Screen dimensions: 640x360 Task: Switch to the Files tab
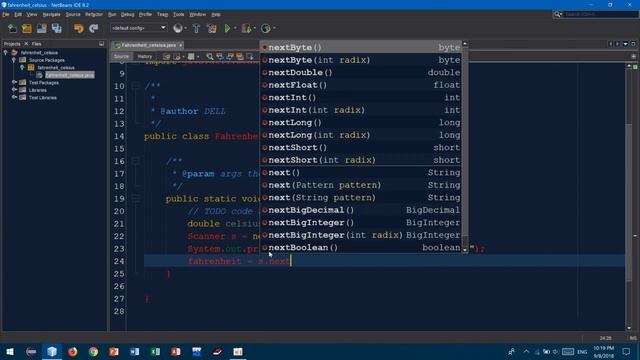click(36, 44)
